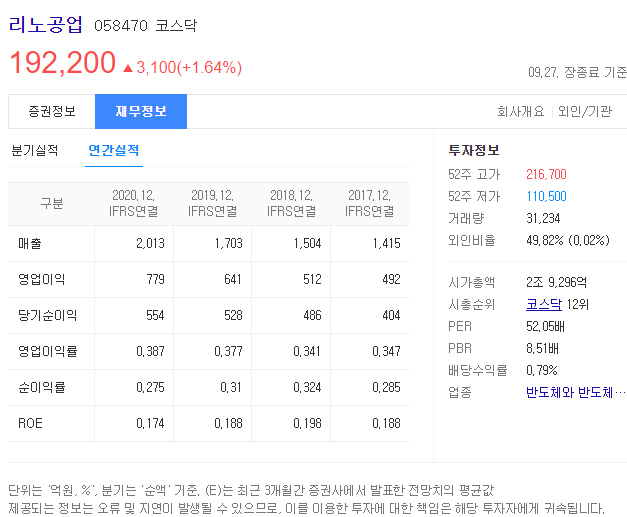Viewport: 627px width, 517px height.
Task: Click the 당기순이익 row label
Action: 48,315
